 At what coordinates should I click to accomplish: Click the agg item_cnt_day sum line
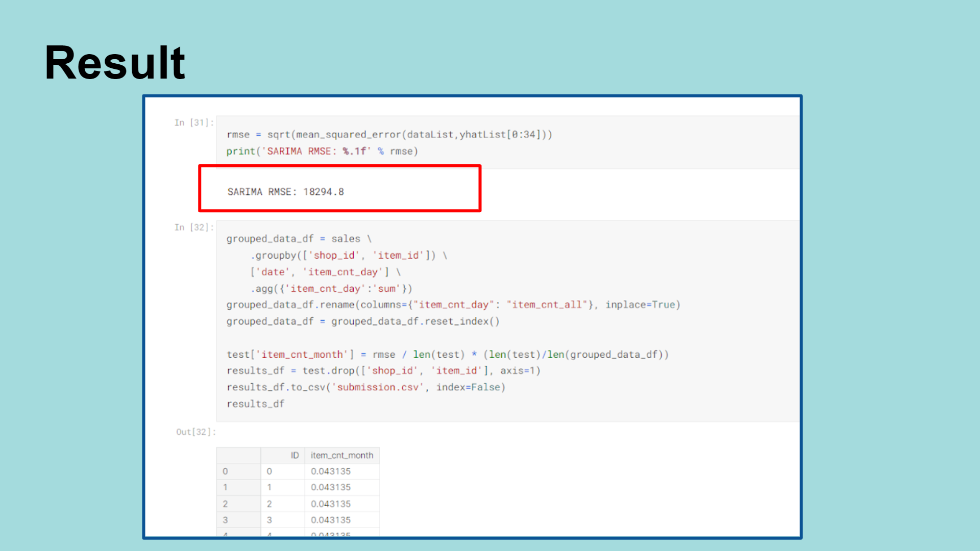(x=331, y=289)
